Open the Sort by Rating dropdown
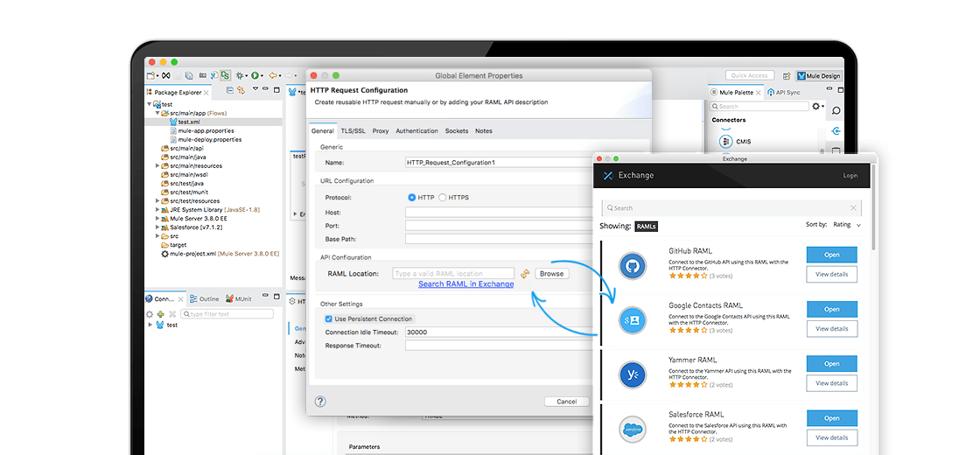The image size is (980, 455). coord(847,224)
